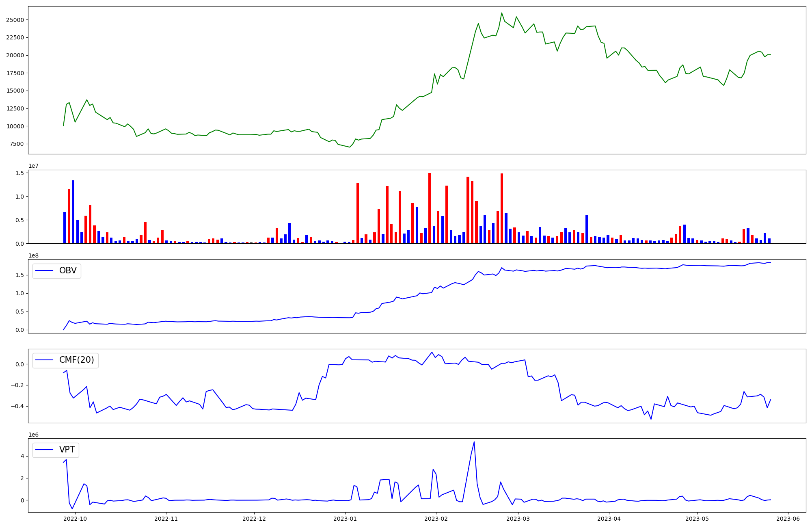Image resolution: width=812 pixels, height=528 pixels.
Task: Click the VPT legend label
Action: [67, 450]
